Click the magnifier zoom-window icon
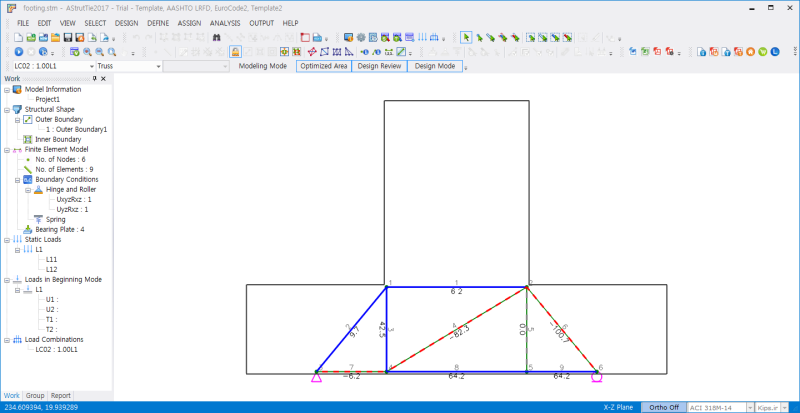Screen dimensions: 800x413 click(x=112, y=52)
